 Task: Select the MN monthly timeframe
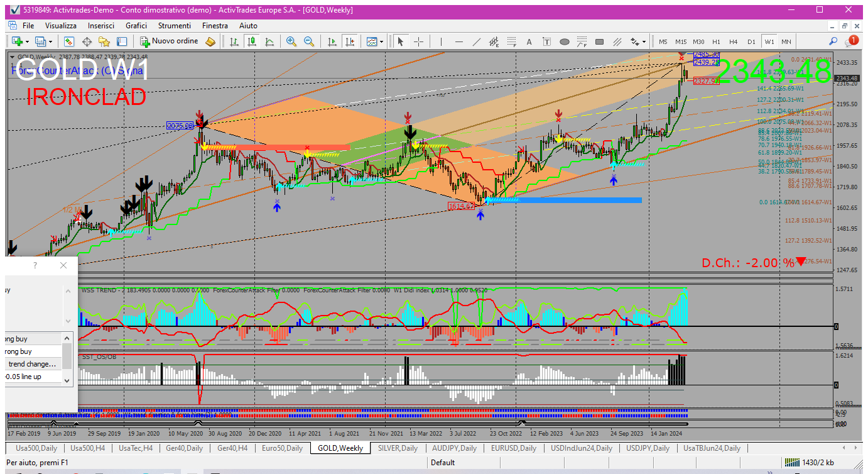[x=786, y=41]
